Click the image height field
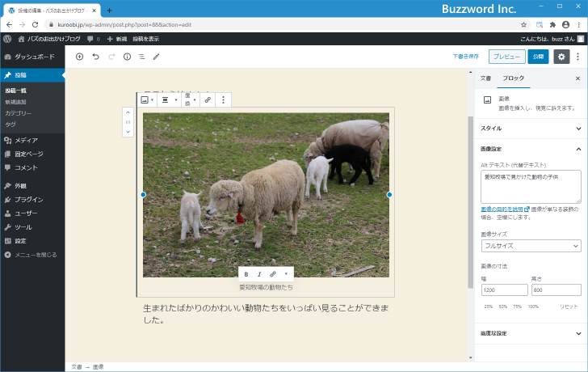This screenshot has width=588, height=372. point(556,290)
